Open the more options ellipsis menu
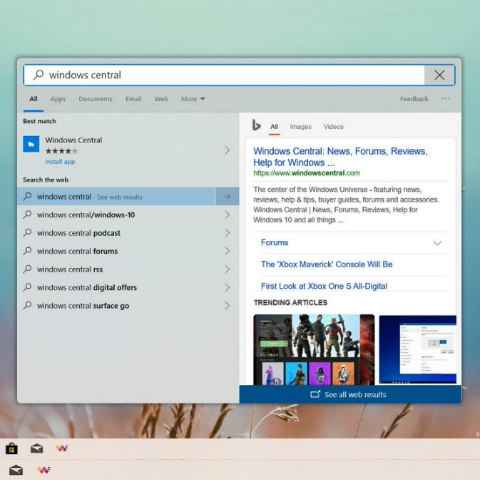The image size is (480, 480). [446, 99]
